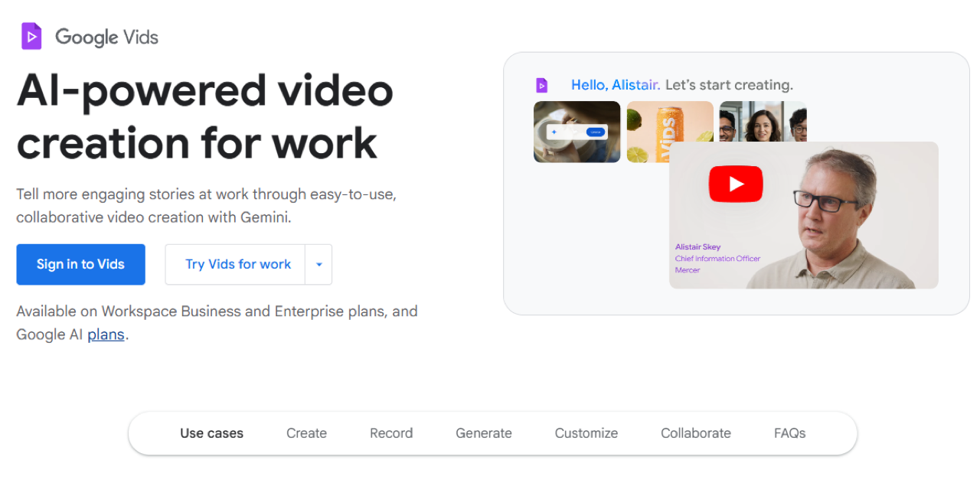Open the Customize tab

[x=586, y=433]
